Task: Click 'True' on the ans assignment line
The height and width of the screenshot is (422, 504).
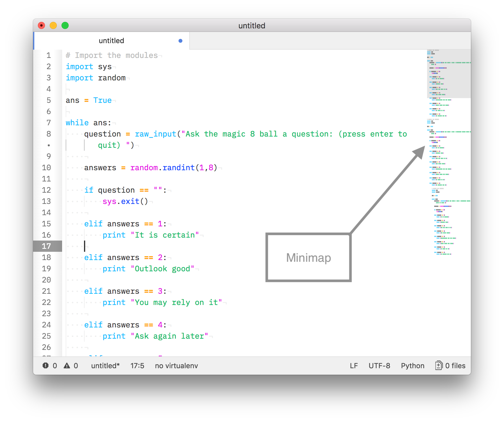Action: click(103, 100)
